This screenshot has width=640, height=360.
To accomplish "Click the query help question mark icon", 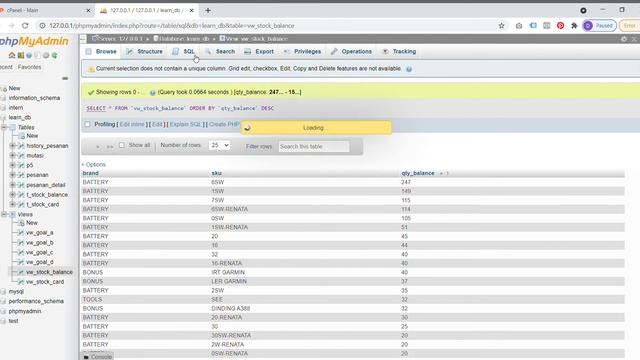I will point(153,93).
